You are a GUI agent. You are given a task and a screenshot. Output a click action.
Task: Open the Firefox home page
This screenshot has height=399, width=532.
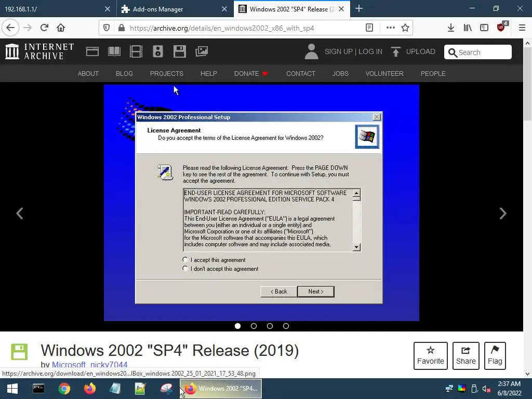point(61,28)
